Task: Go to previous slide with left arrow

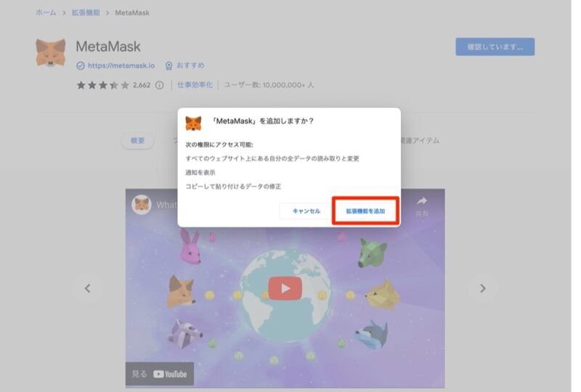Action: (87, 288)
